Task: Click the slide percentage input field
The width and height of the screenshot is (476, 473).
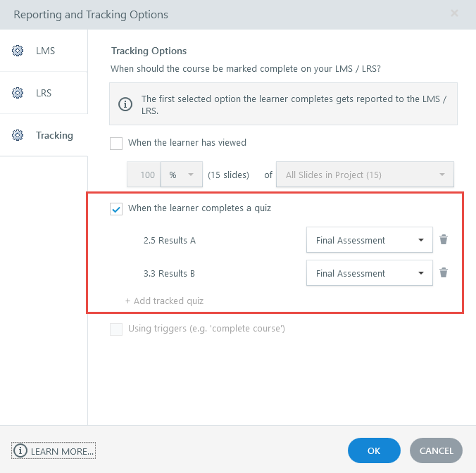Action: pos(144,175)
